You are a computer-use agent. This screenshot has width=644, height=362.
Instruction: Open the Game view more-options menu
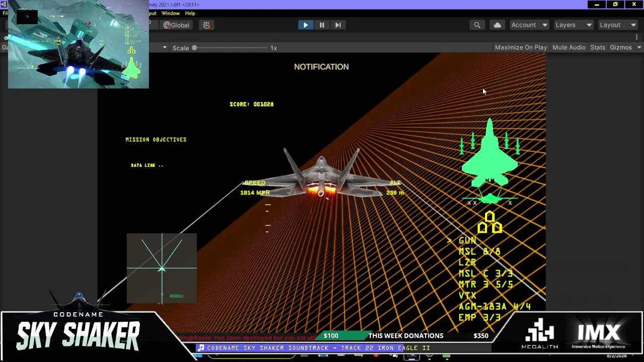click(637, 37)
